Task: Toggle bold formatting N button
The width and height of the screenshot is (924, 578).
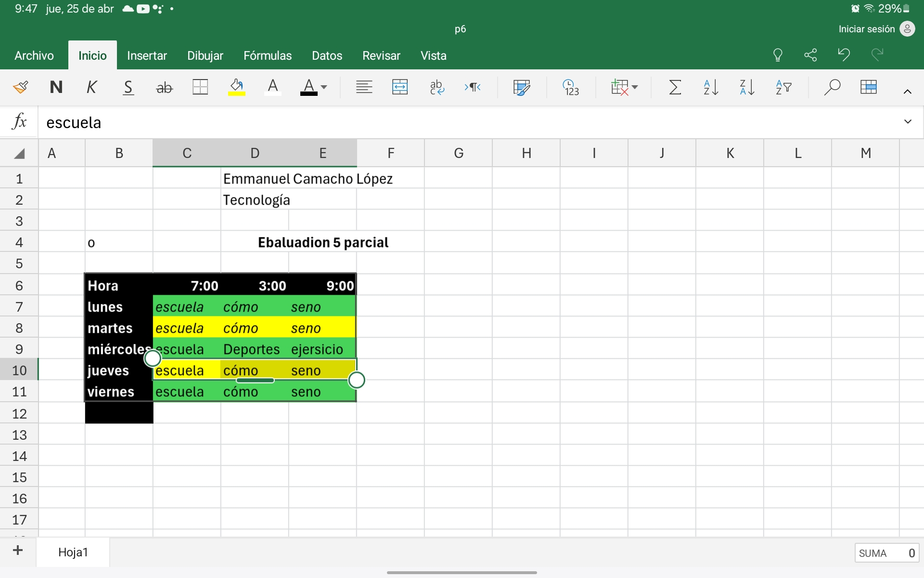Action: point(56,87)
